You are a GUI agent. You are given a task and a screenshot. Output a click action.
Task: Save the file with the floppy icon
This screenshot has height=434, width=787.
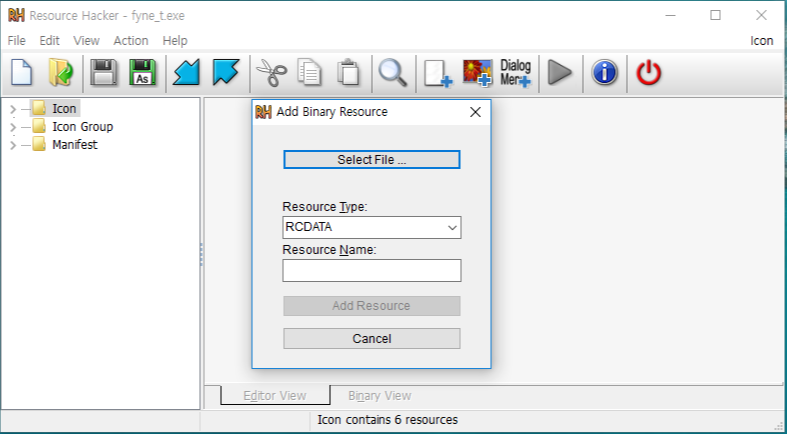[x=104, y=73]
